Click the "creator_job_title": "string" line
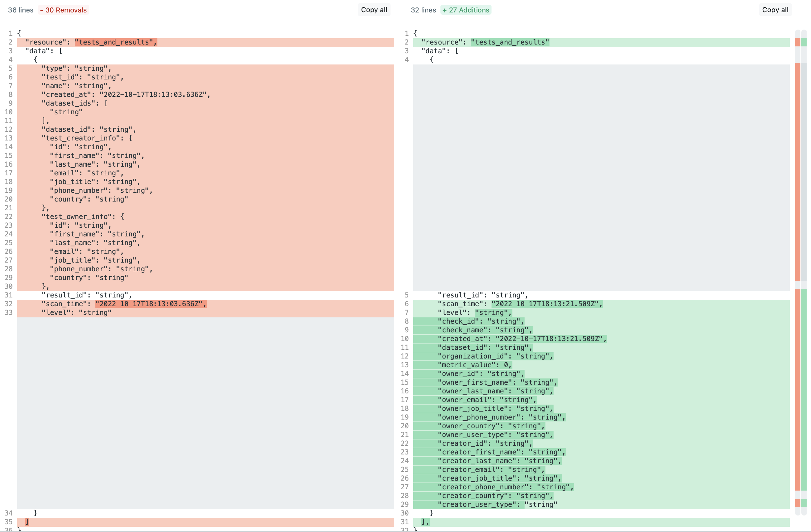 (499, 478)
